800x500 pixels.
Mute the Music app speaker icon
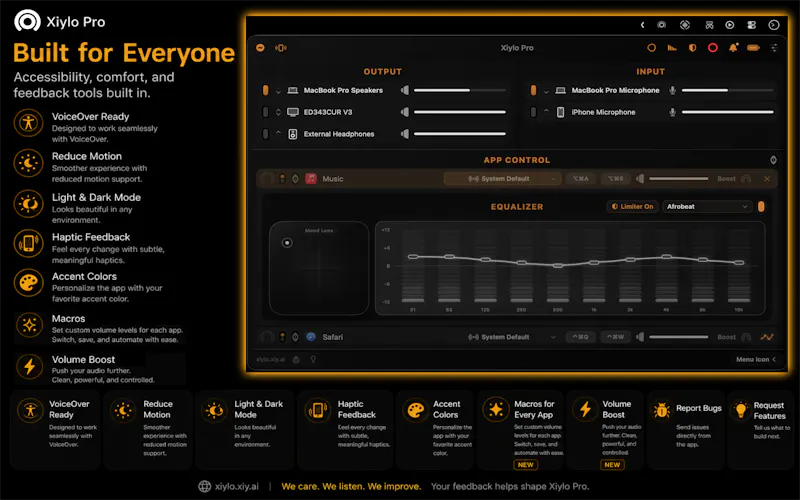[x=640, y=179]
